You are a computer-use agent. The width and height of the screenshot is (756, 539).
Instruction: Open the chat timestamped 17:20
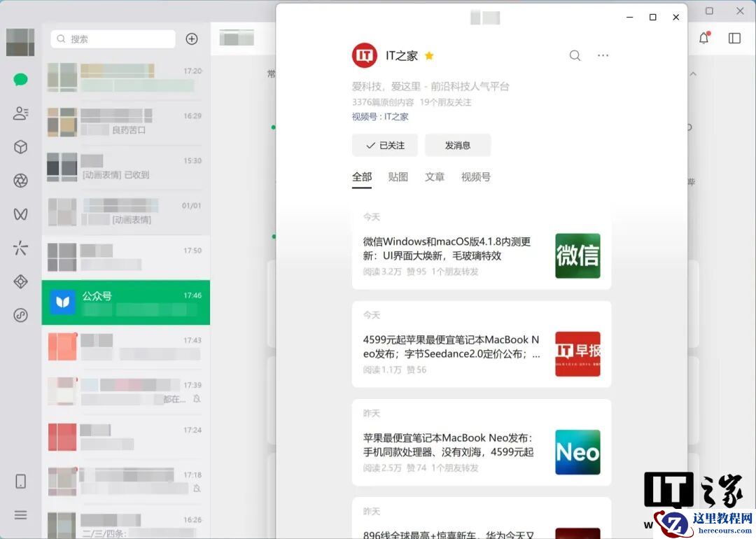click(x=126, y=78)
